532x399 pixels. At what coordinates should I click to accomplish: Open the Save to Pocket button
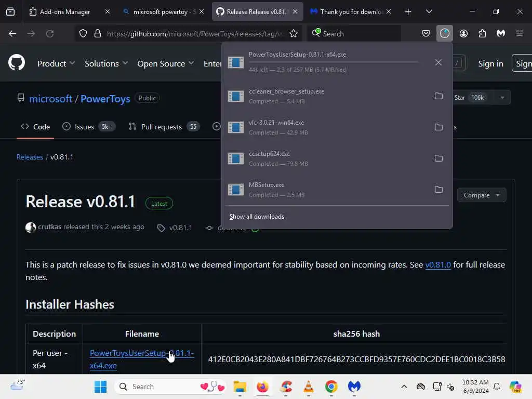(426, 34)
